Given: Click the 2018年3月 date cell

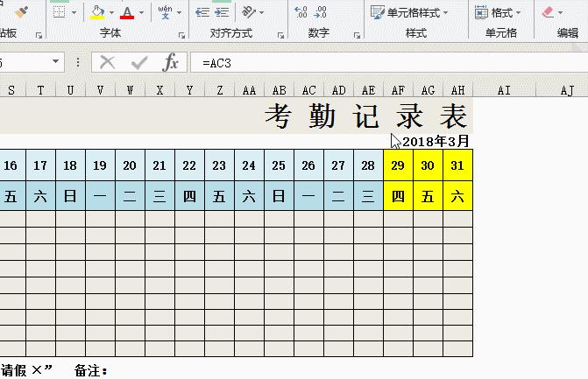Looking at the screenshot, I should coord(436,142).
